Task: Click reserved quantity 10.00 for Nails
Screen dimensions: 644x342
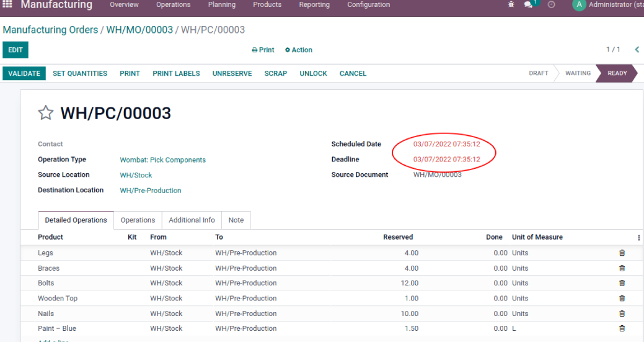Action: point(410,313)
